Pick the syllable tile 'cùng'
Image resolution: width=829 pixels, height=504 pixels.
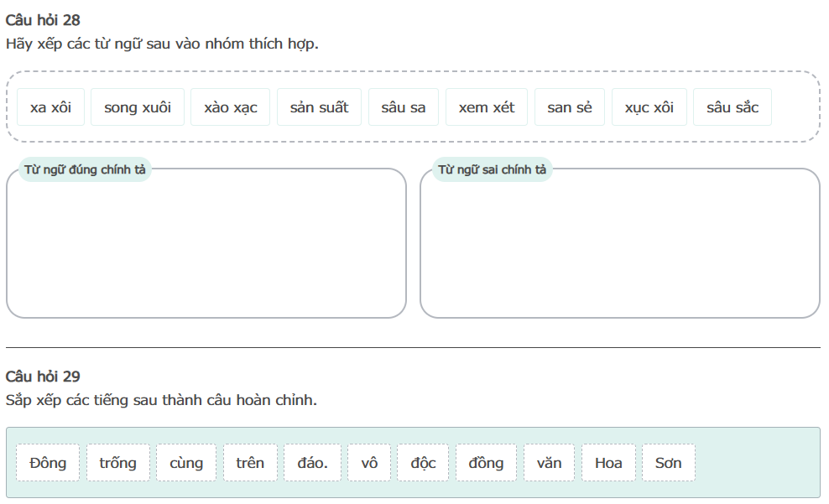[x=186, y=463]
